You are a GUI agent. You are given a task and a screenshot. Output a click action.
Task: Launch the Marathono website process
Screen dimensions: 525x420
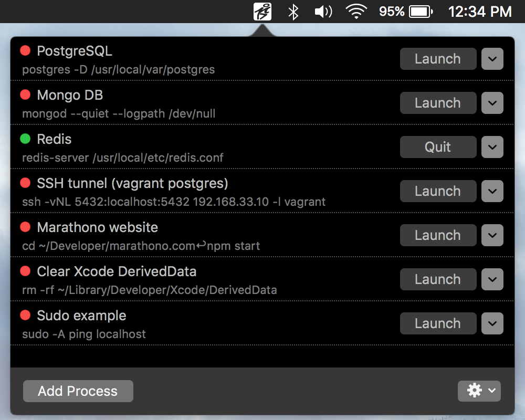click(438, 235)
